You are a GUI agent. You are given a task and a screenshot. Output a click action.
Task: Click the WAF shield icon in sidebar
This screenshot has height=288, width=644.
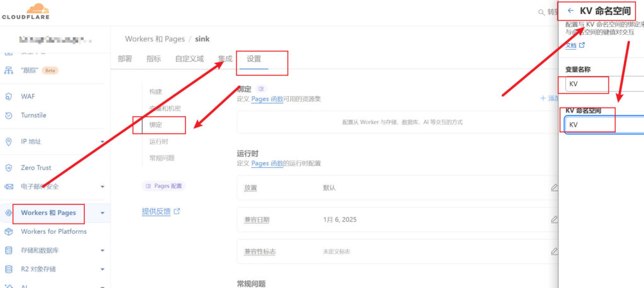coord(9,96)
